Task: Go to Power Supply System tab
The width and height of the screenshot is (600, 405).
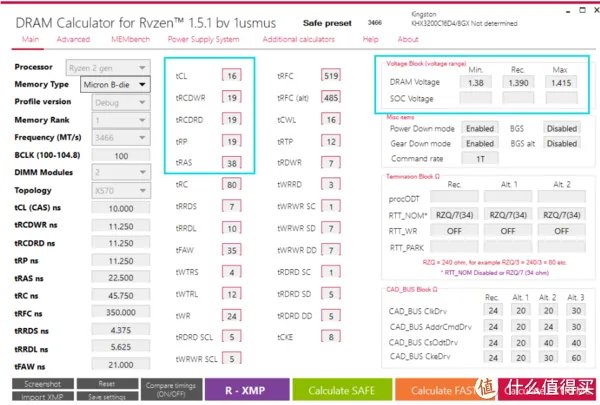Action: (203, 39)
